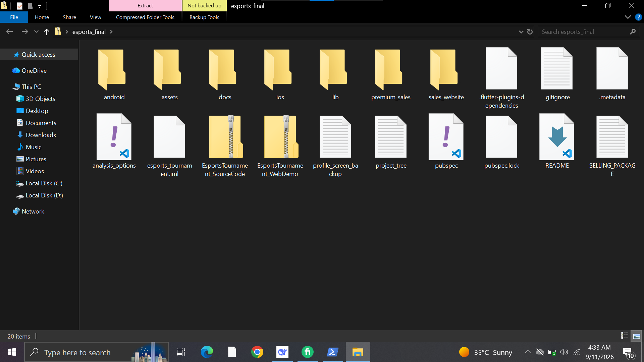Click the refresh button in address bar

coord(530,32)
